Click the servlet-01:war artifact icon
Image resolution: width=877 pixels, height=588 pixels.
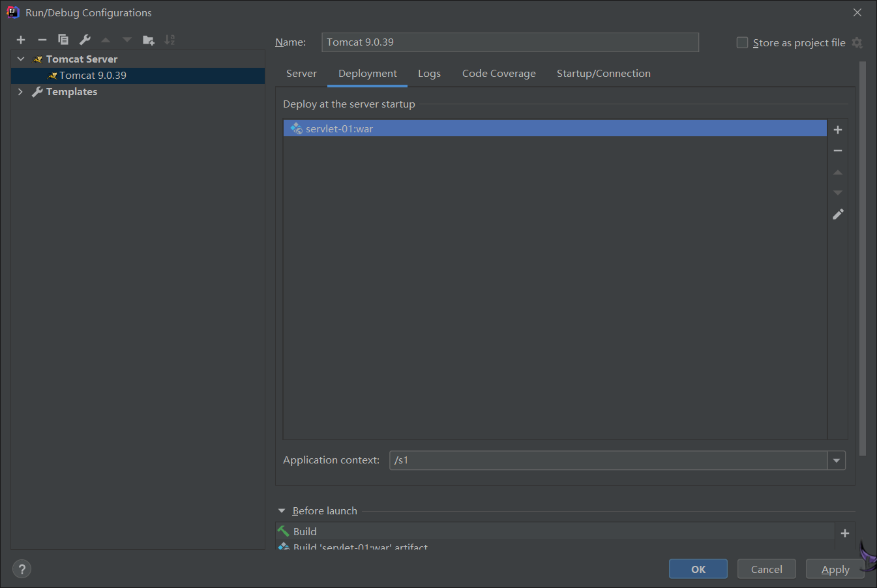[x=296, y=128]
